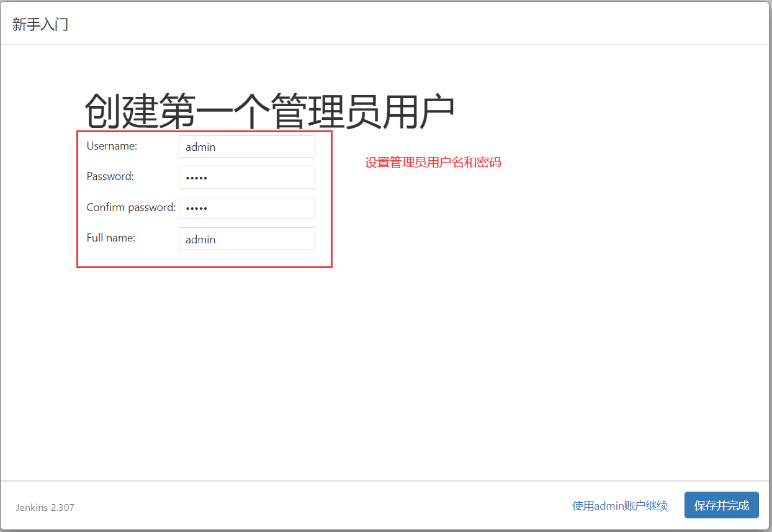The width and height of the screenshot is (772, 532).
Task: Select the Confirm password input field
Action: [x=246, y=208]
